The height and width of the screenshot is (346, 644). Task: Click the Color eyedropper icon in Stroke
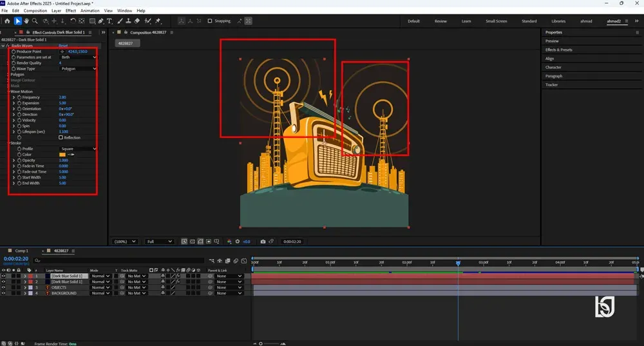point(71,155)
